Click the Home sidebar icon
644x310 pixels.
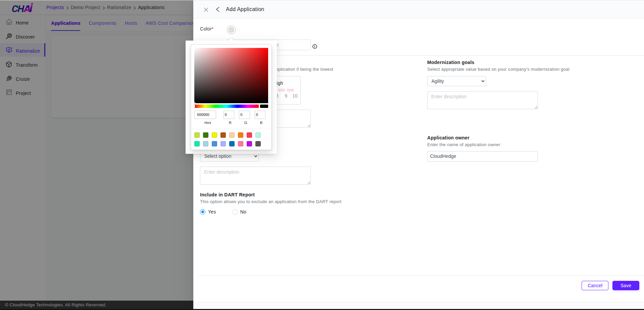coord(9,22)
